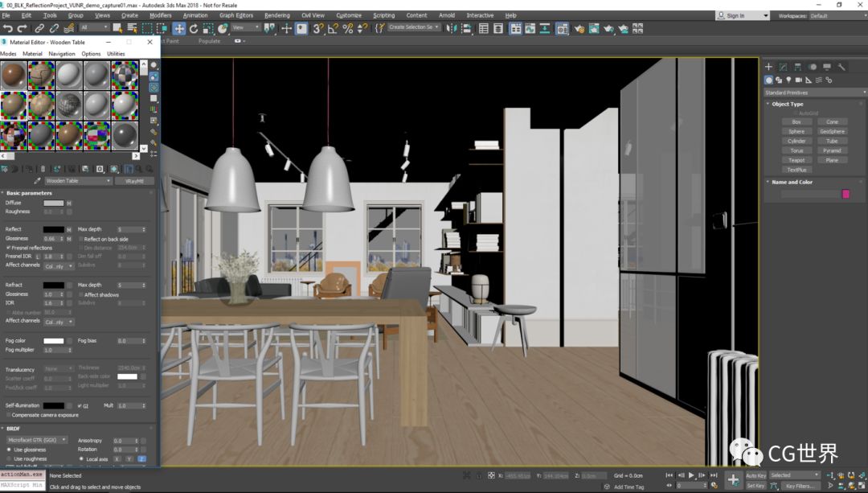Collapse the Basic parameters rollout

click(29, 193)
